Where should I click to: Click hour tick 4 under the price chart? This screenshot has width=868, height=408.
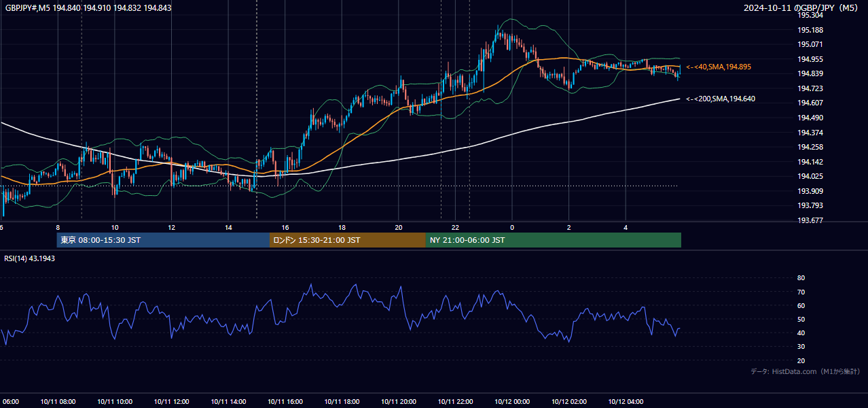pyautogui.click(x=626, y=228)
